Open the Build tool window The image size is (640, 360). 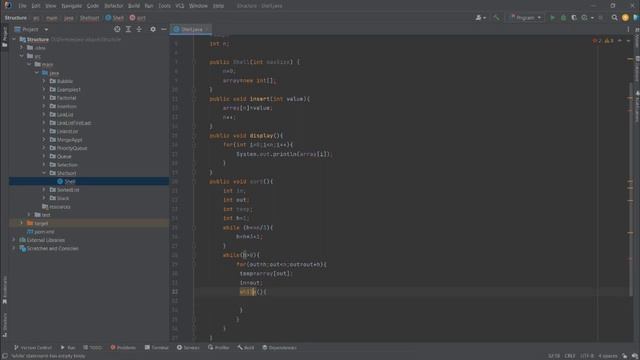coord(246,348)
